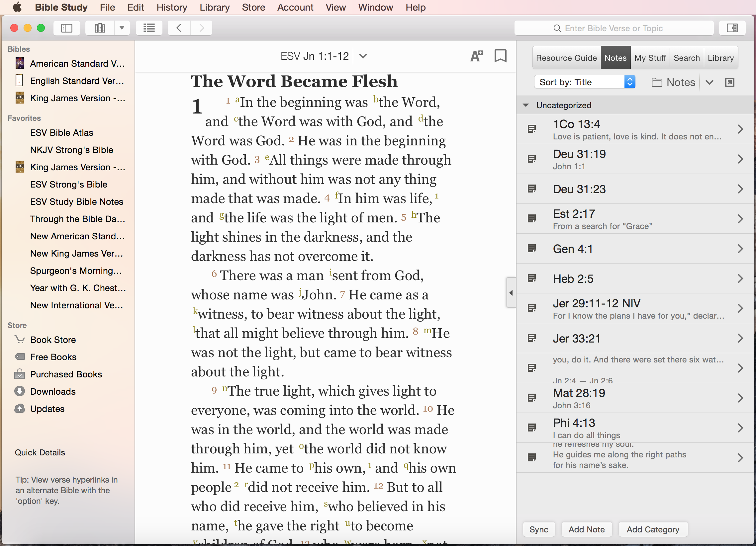Image resolution: width=756 pixels, height=546 pixels.
Task: Open the Library menu in menu bar
Action: 214,7
